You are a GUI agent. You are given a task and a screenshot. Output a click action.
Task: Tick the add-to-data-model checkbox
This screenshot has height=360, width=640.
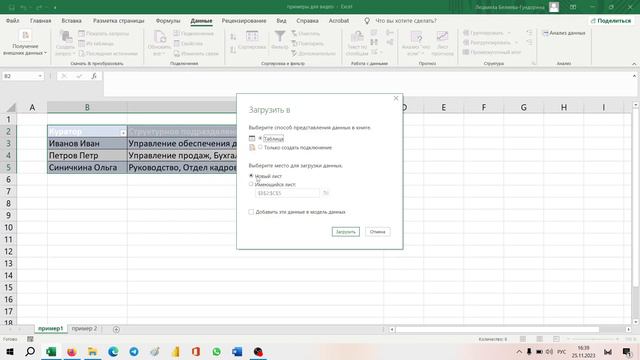[251, 212]
